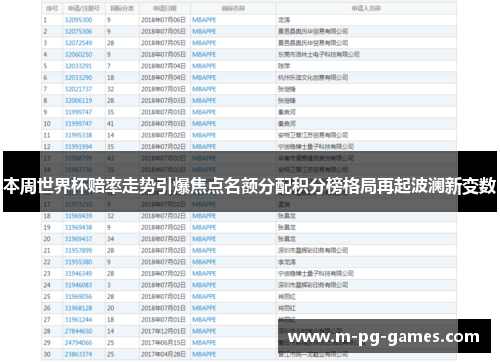Image resolution: width=500 pixels, height=362 pixels.
Task: Follow the MBAPPE link in row 30
Action: coord(204,354)
